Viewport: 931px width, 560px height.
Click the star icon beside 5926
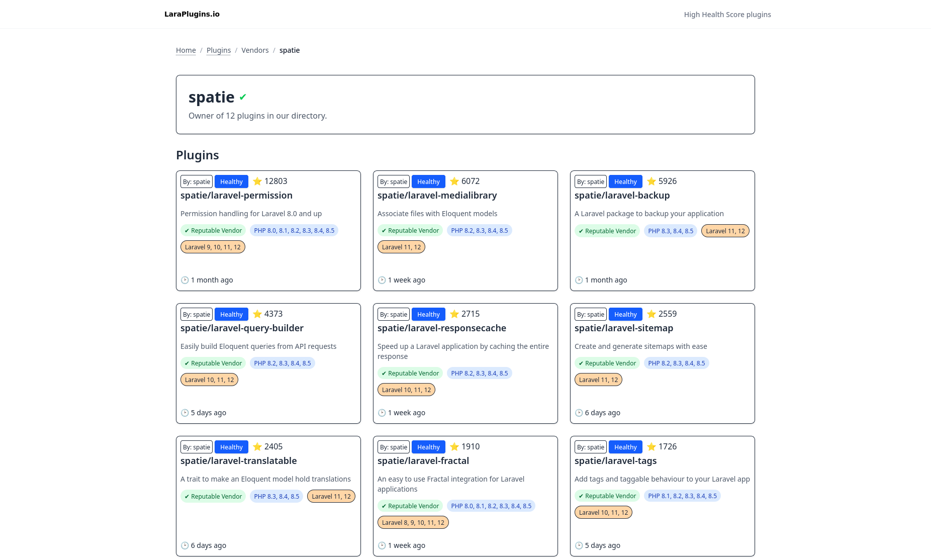[x=651, y=181]
